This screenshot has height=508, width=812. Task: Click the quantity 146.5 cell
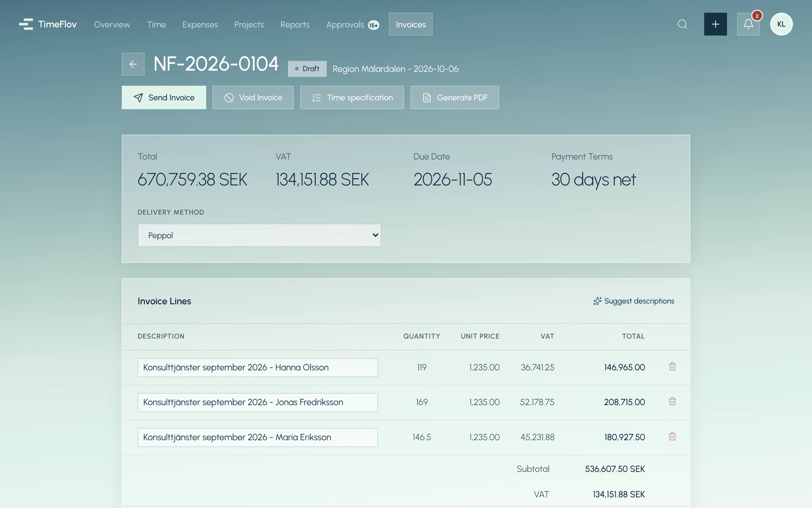(422, 437)
